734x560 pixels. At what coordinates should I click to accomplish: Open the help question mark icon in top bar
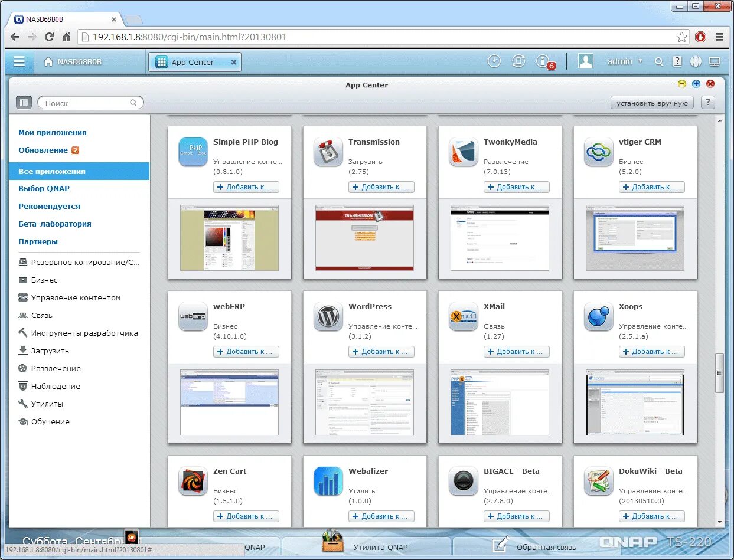click(677, 61)
